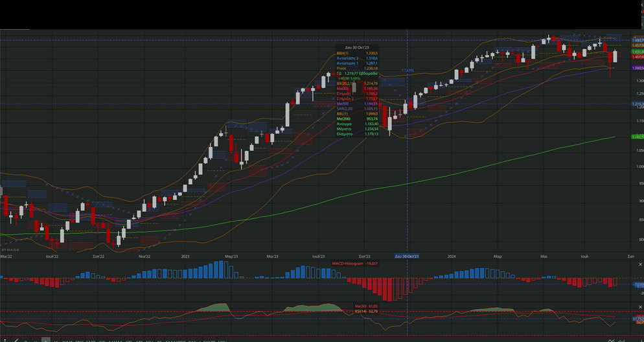Screen dimensions: 644x342
Task: Click the MACD-Histogram -19,357 label
Action: 355,263
